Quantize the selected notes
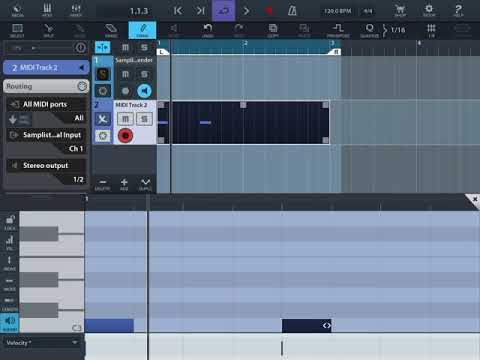480x360 pixels. (369, 30)
